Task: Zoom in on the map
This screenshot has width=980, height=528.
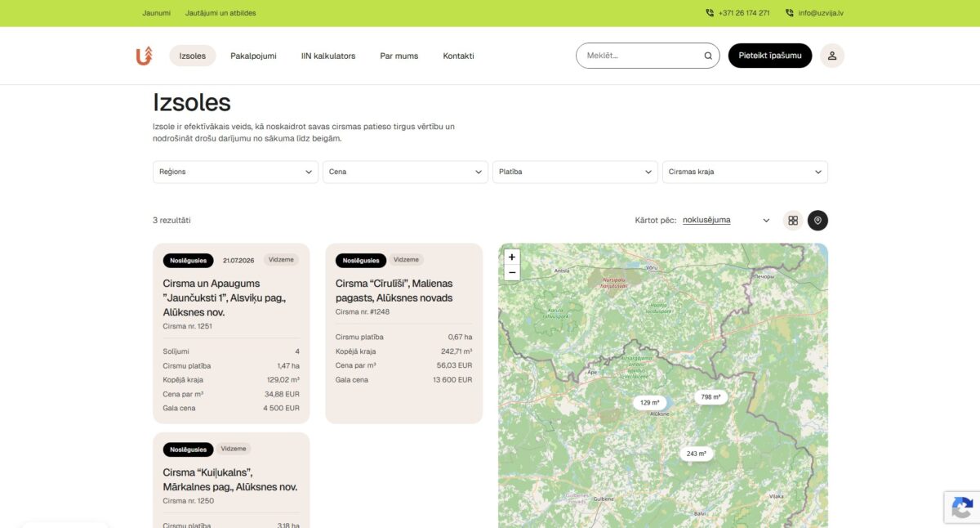Action: 512,257
